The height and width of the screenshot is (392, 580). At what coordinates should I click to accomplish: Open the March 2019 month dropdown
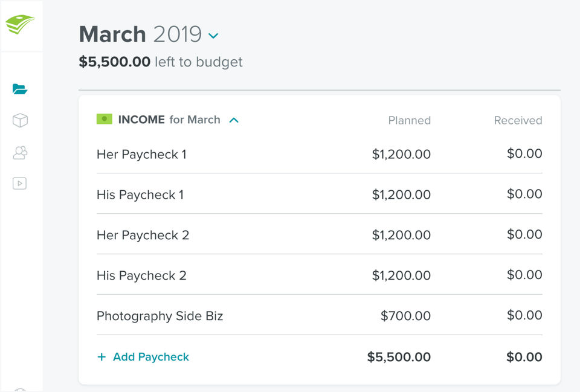(x=213, y=36)
